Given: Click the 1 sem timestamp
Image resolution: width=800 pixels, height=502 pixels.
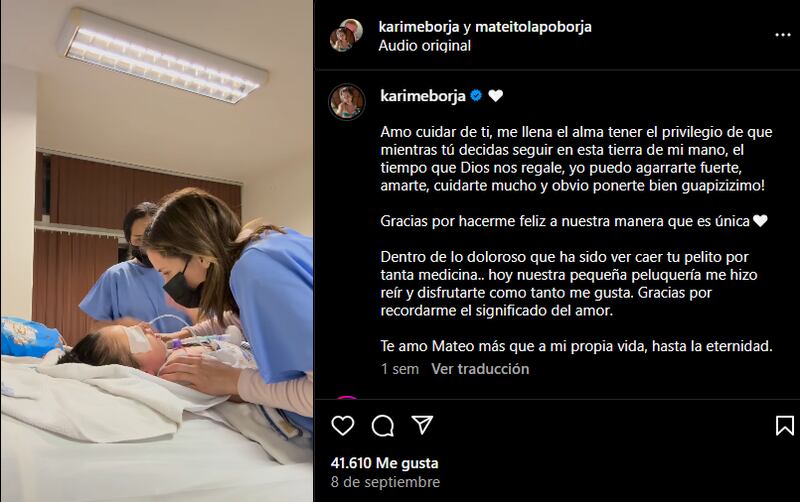Looking at the screenshot, I should (x=399, y=369).
